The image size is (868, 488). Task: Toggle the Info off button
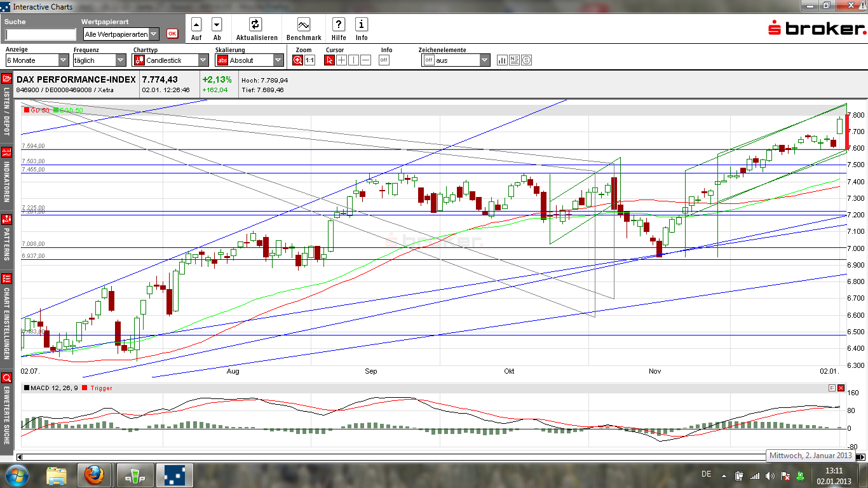click(384, 60)
